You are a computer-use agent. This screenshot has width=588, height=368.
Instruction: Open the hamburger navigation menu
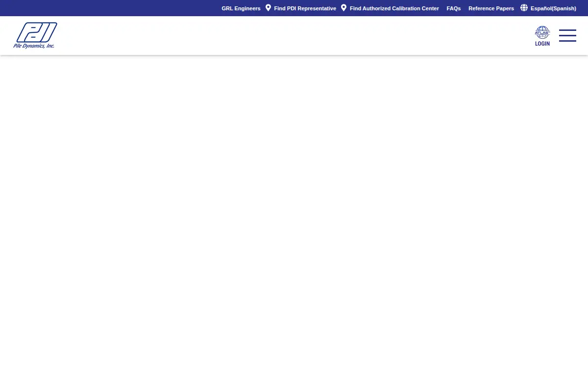click(567, 35)
